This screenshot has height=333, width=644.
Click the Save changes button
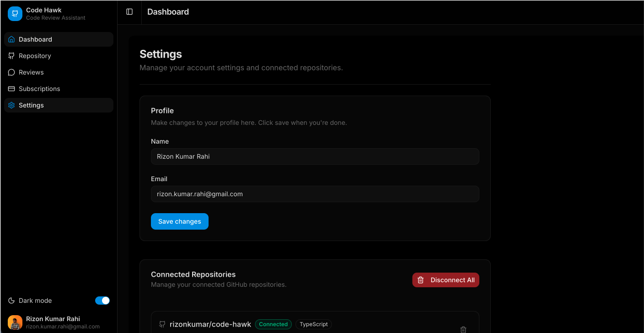point(179,221)
